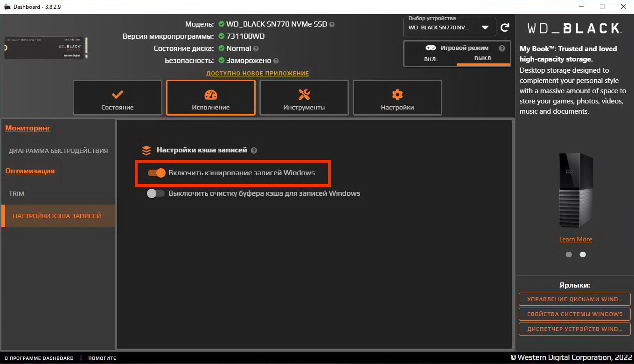Image resolution: width=634 pixels, height=364 pixels.
Task: Open Диспетчер устройств Windows shortcut
Action: click(575, 329)
